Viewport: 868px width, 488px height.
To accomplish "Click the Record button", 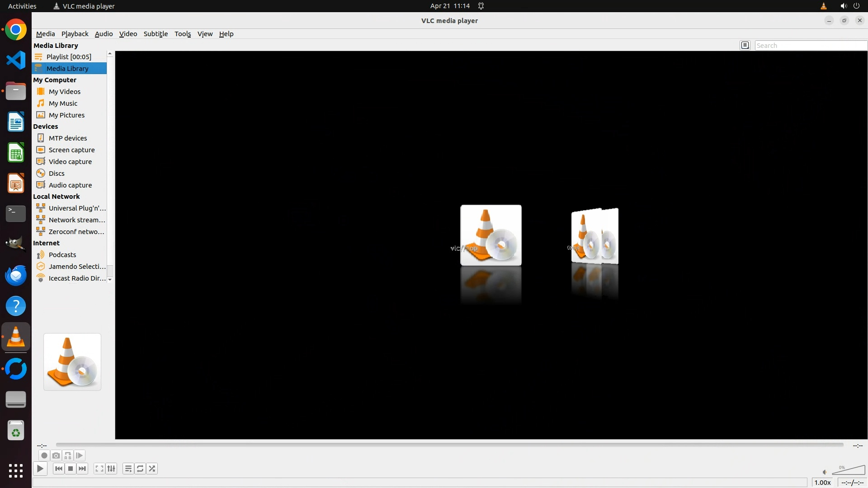I will click(44, 455).
